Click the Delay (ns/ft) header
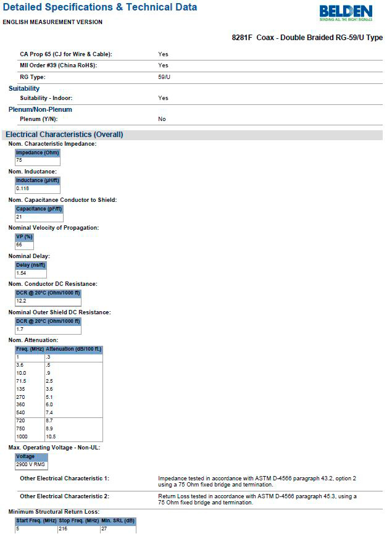 pos(31,265)
